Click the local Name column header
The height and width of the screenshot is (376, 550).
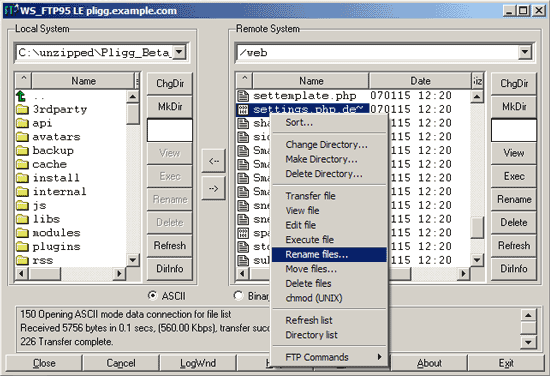pos(83,81)
